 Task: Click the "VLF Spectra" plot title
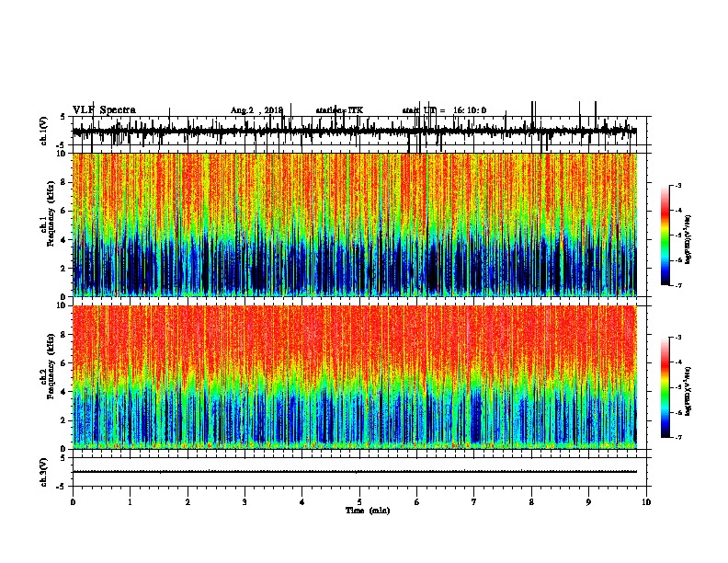click(104, 110)
